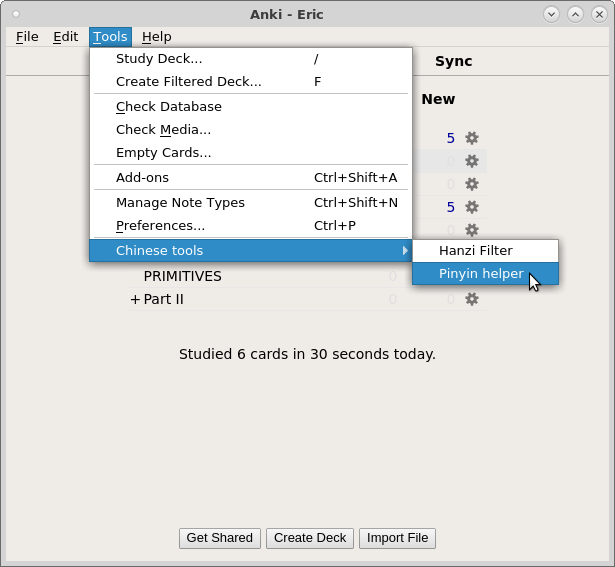615x567 pixels.
Task: Select the PRIMITIVES deck in the list
Action: (182, 276)
